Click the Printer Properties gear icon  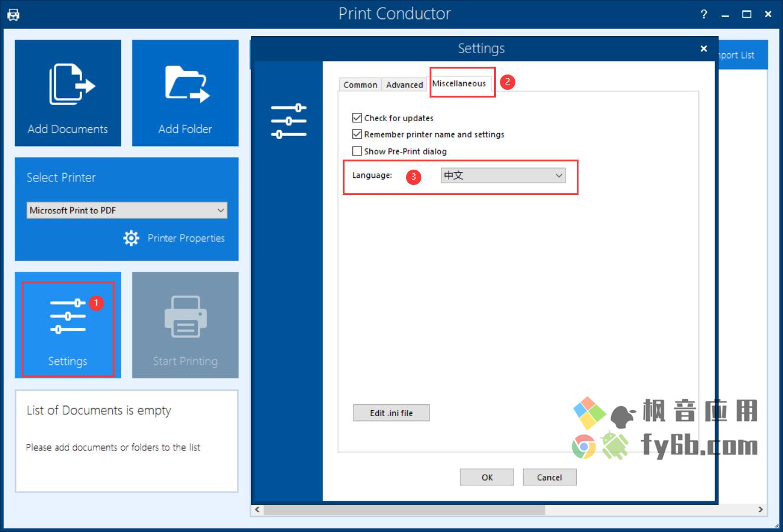click(131, 238)
